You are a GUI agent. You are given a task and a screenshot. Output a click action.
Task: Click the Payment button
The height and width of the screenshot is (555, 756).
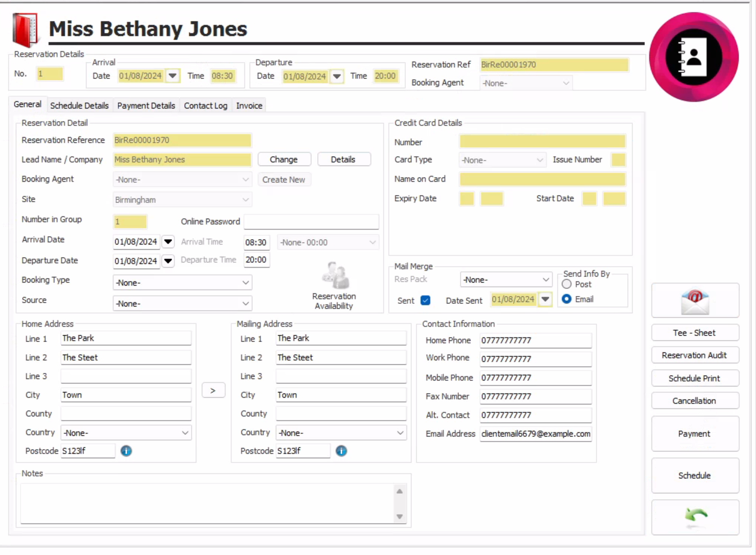click(695, 434)
